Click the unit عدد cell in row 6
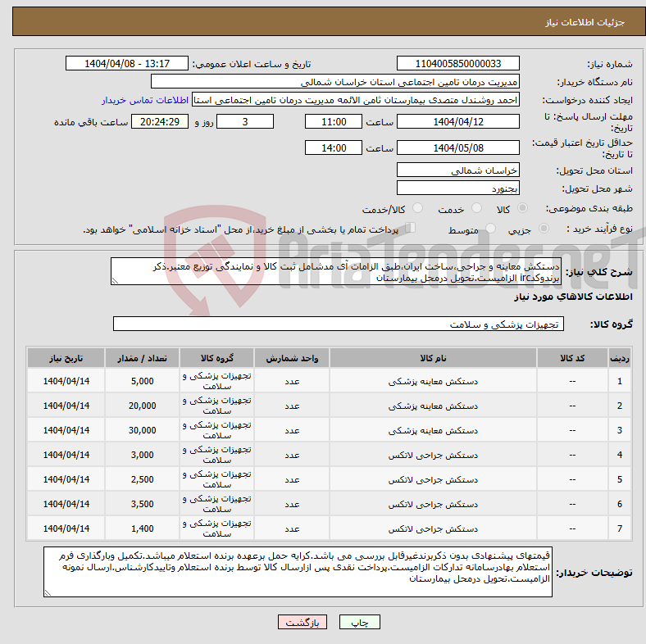Image resolution: width=646 pixels, height=644 pixels. [x=292, y=504]
